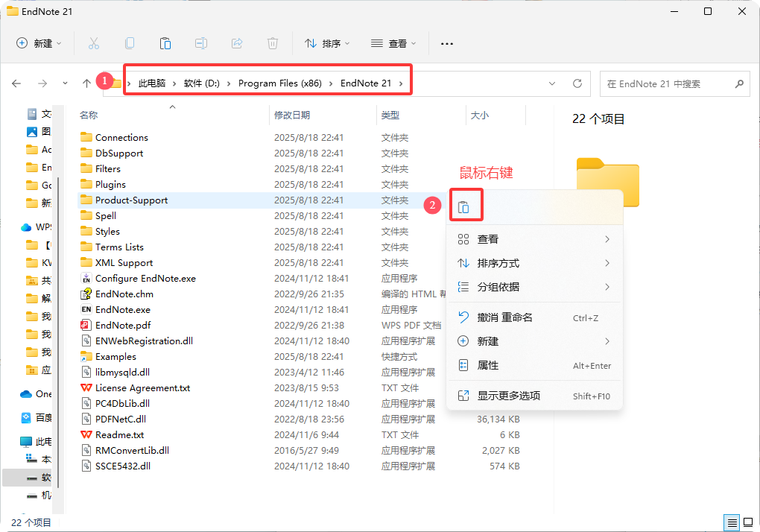Switch to details view icon in status bar
Viewport: 760px width, 532px height.
[732, 522]
